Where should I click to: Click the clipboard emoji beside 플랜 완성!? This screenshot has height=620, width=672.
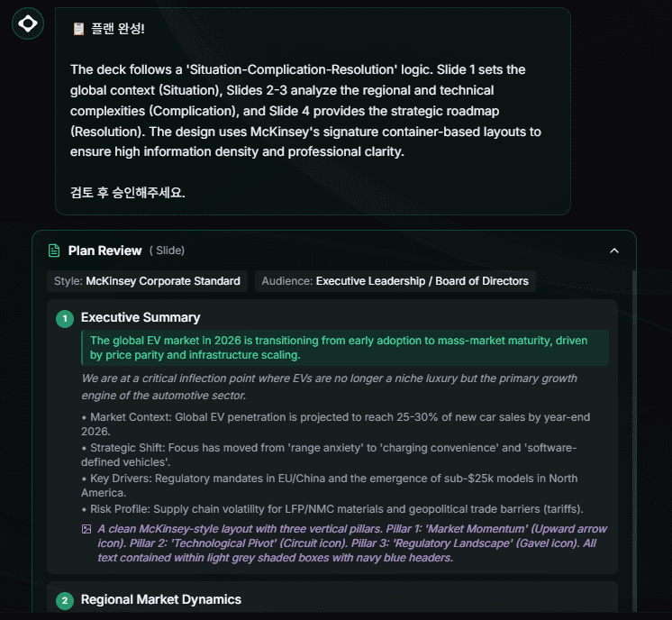78,29
